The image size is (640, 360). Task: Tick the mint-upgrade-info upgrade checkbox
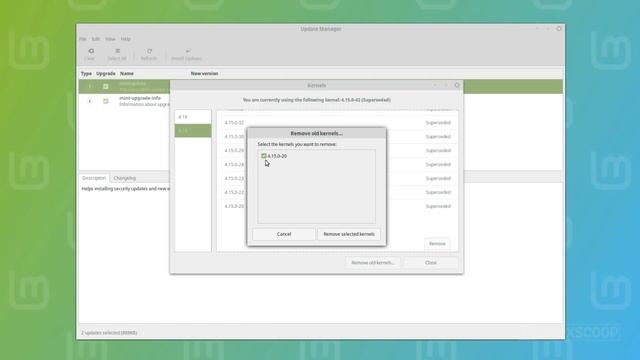pos(106,101)
